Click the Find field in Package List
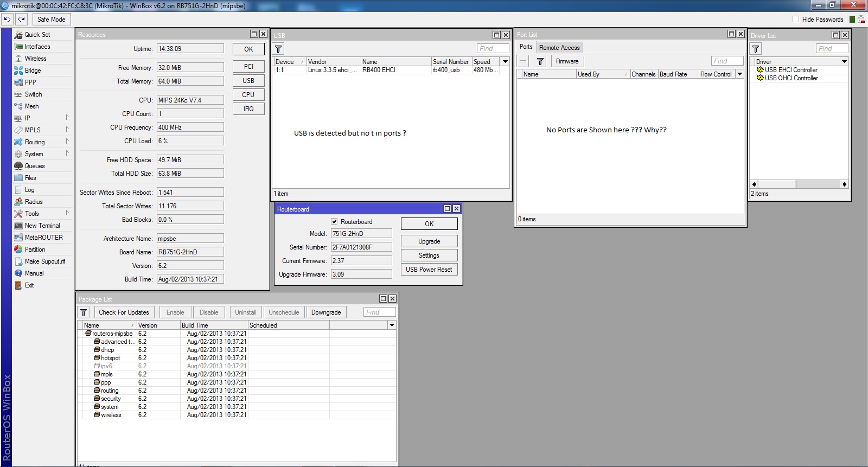The width and height of the screenshot is (868, 467). pos(380,312)
